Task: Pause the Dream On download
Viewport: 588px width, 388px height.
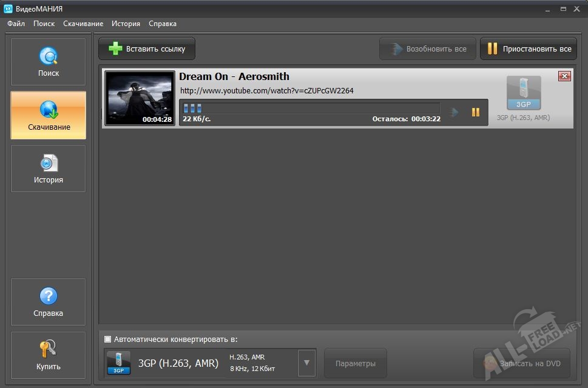Action: [x=476, y=112]
